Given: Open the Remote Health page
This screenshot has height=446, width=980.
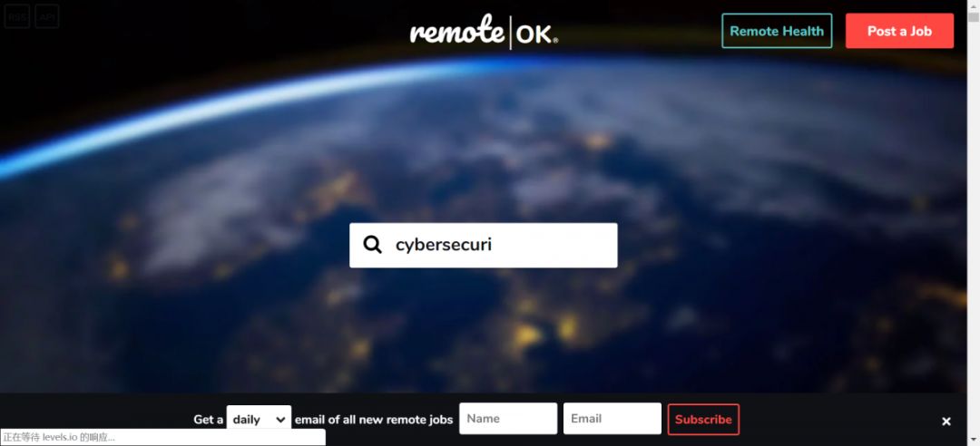Looking at the screenshot, I should (x=777, y=31).
